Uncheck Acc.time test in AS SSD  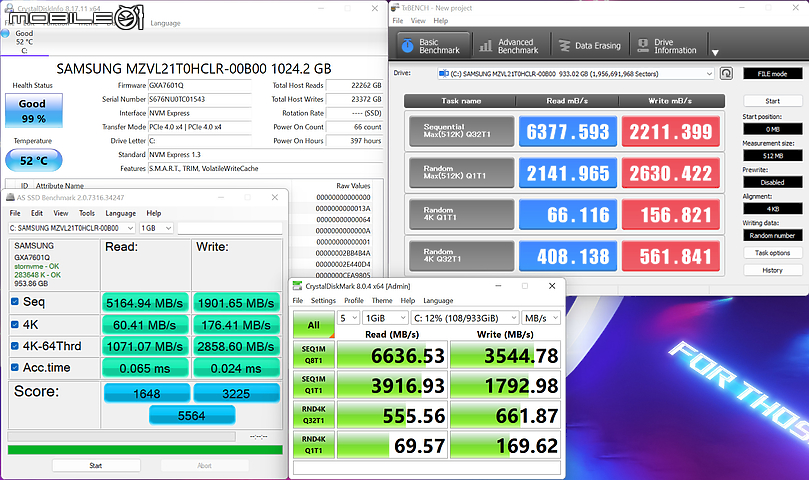(x=15, y=367)
